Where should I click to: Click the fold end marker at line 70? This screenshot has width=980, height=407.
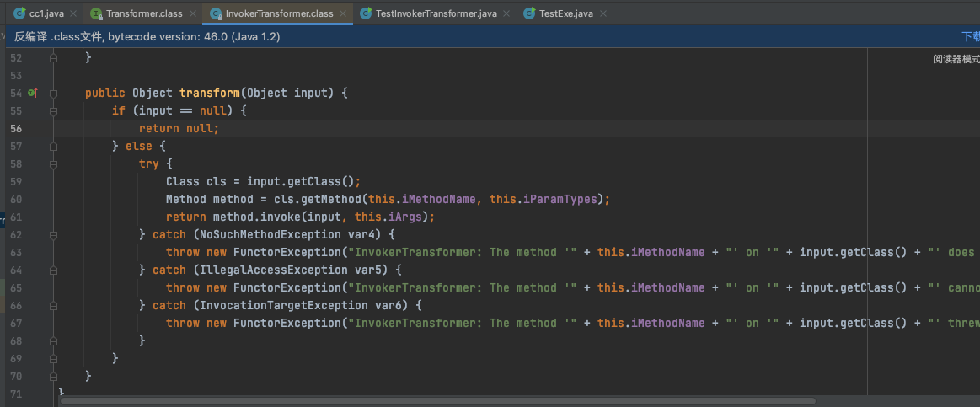(x=53, y=377)
